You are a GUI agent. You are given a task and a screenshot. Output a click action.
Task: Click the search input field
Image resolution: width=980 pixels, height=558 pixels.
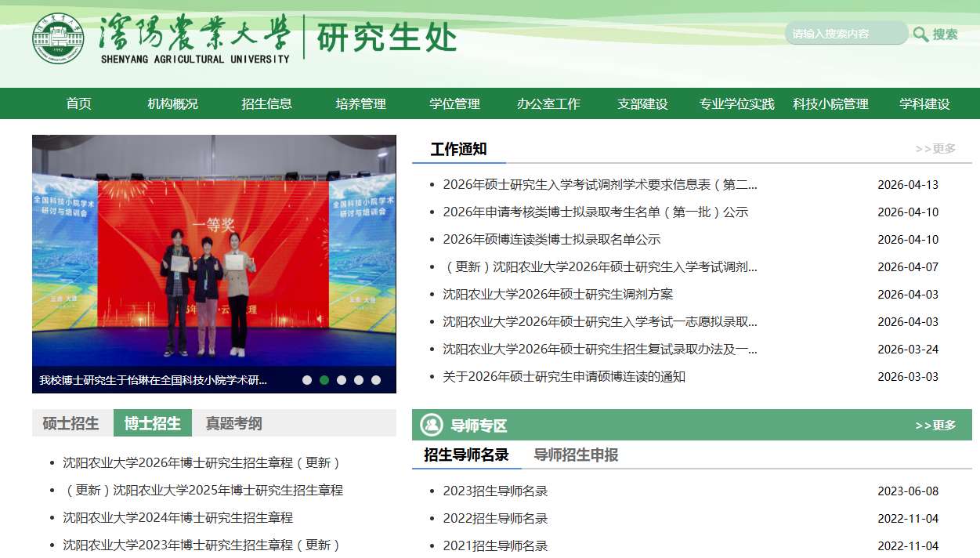pyautogui.click(x=846, y=34)
